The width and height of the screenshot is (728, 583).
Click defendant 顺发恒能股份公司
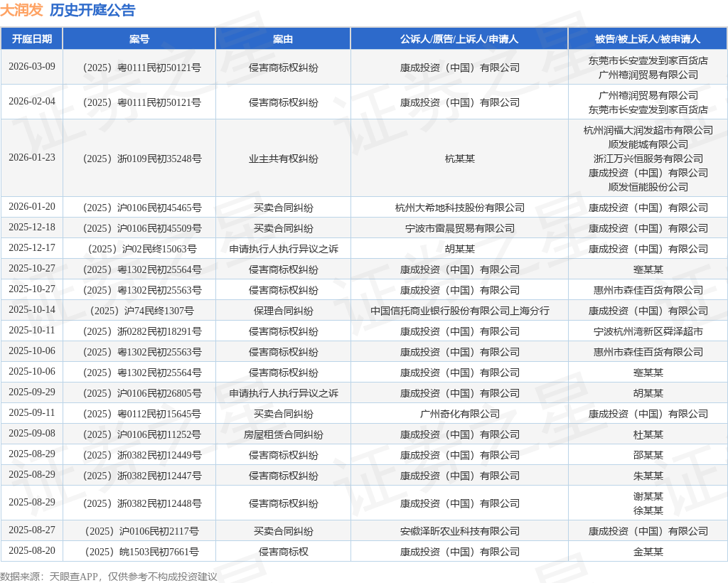point(648,187)
